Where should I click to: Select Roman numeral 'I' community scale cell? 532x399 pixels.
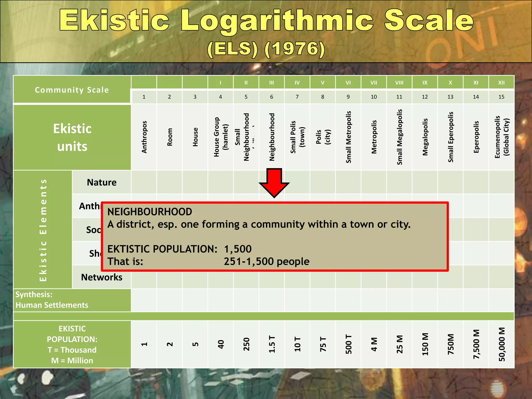coord(221,83)
